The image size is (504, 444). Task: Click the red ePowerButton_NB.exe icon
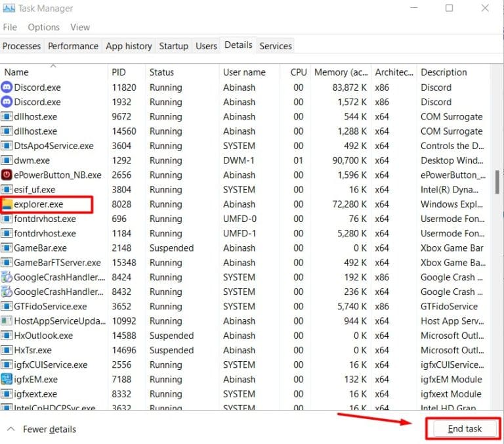[7, 175]
